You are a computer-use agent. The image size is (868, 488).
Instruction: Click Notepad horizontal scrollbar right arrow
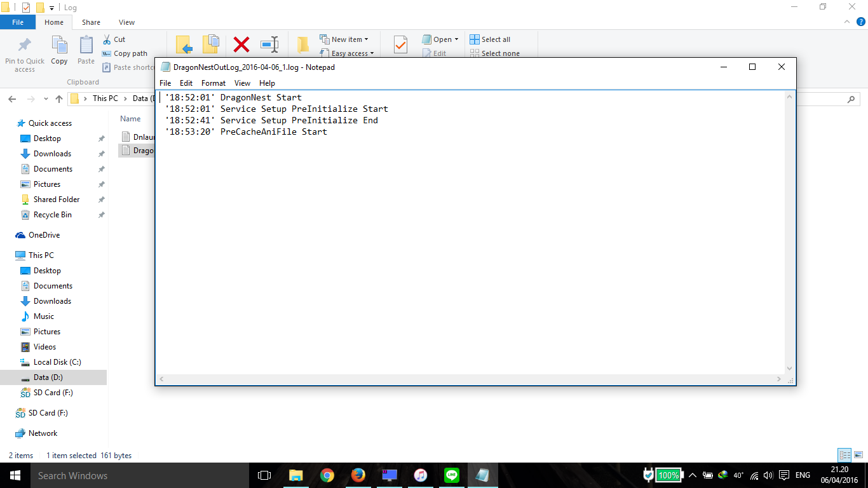click(x=779, y=379)
